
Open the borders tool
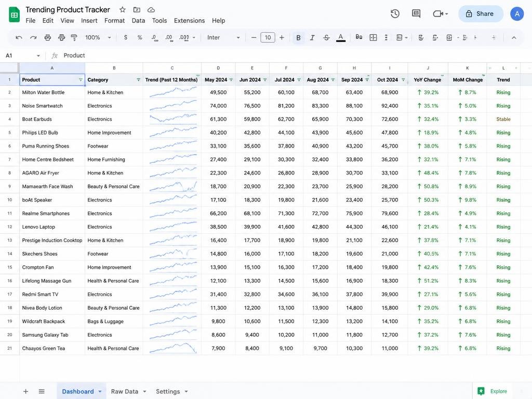(373, 37)
